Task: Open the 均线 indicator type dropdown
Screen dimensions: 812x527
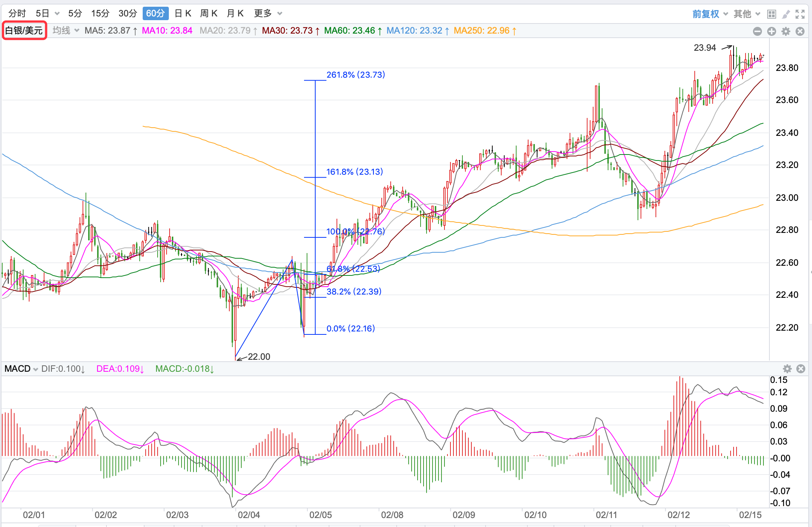Action: pyautogui.click(x=66, y=30)
